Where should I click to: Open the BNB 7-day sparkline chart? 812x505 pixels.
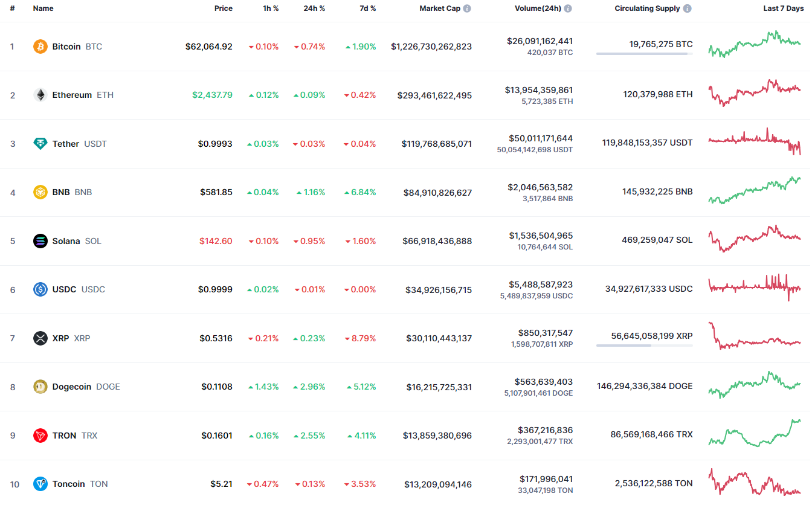click(755, 191)
